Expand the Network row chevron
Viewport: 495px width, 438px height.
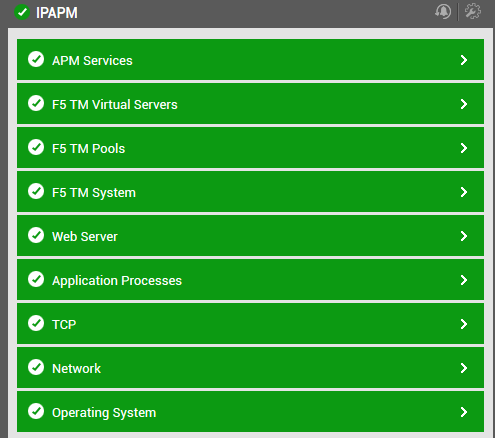point(464,368)
